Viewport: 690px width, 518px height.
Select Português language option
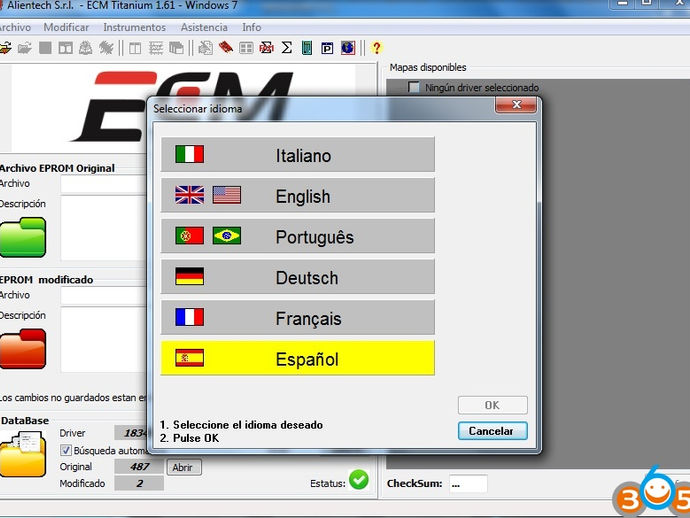(x=297, y=236)
